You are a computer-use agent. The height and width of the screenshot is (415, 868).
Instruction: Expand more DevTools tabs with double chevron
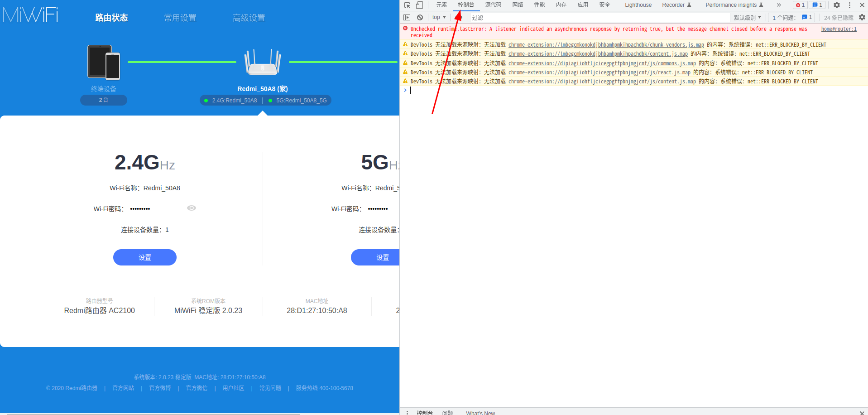(x=779, y=5)
